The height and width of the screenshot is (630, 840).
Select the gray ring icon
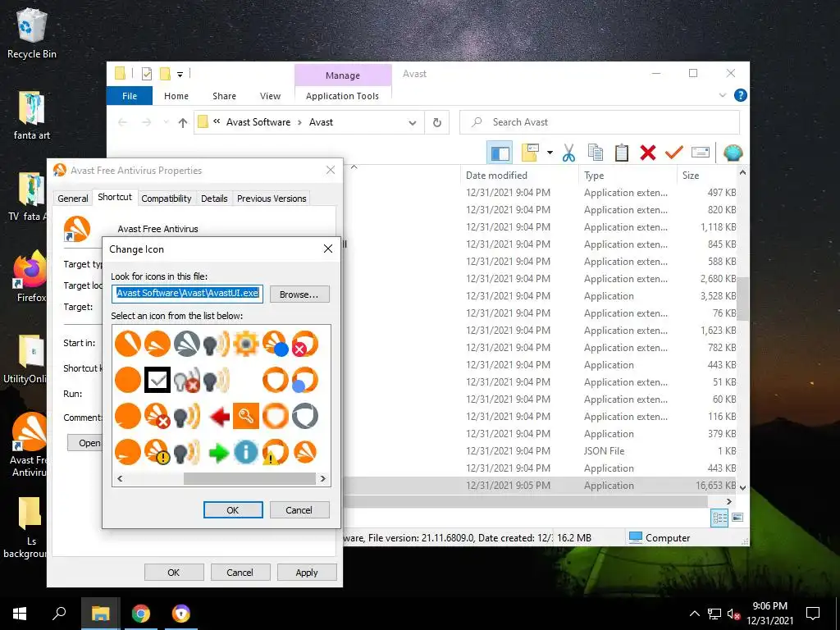pyautogui.click(x=305, y=416)
